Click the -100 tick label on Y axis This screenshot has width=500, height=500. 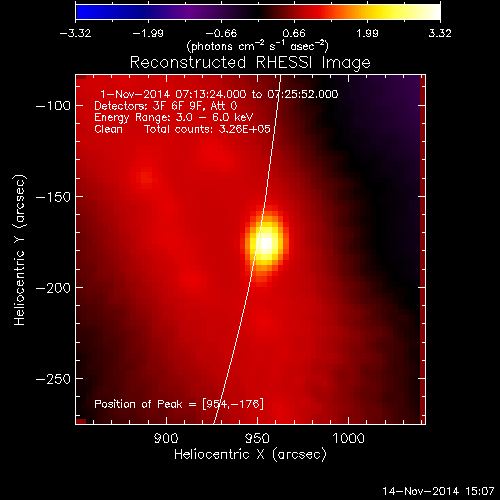(x=53, y=106)
